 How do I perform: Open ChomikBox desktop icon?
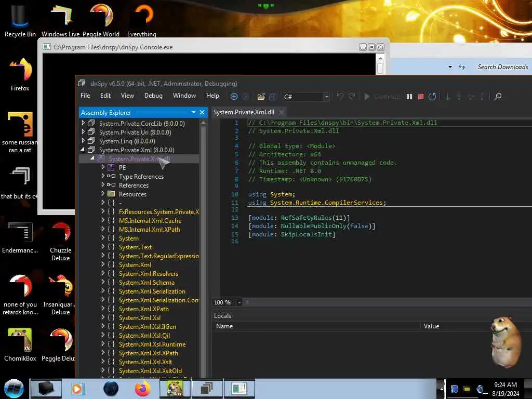20,345
